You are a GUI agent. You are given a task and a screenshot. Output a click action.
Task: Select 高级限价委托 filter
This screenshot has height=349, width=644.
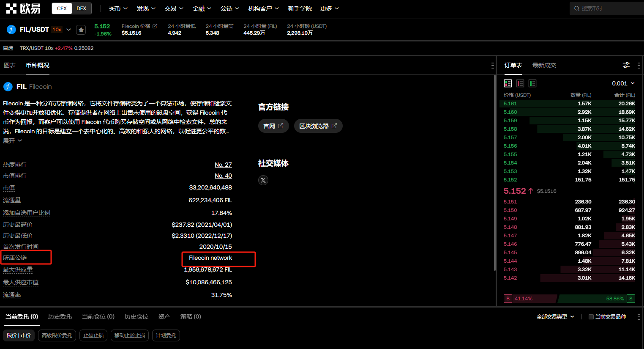coord(57,335)
